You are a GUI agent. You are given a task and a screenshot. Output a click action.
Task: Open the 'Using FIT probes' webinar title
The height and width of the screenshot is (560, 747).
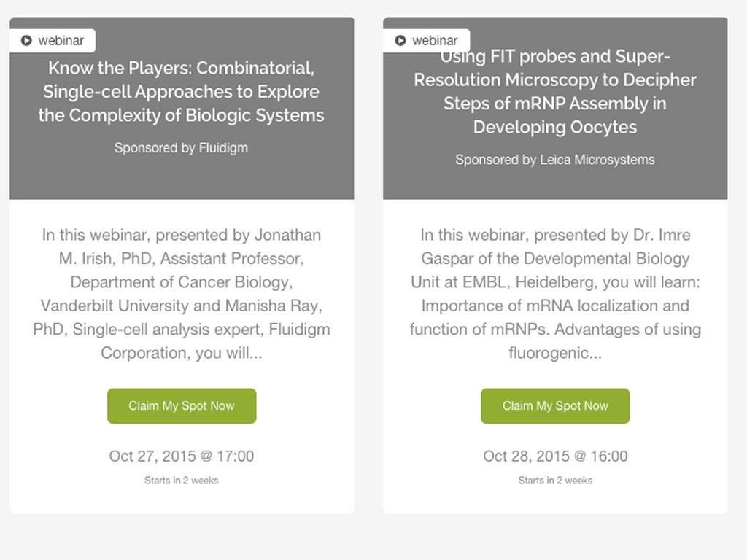pyautogui.click(x=555, y=93)
